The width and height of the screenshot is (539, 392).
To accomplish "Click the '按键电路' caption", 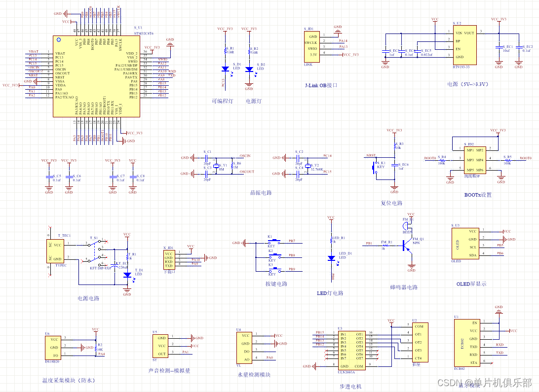I will point(276,284).
